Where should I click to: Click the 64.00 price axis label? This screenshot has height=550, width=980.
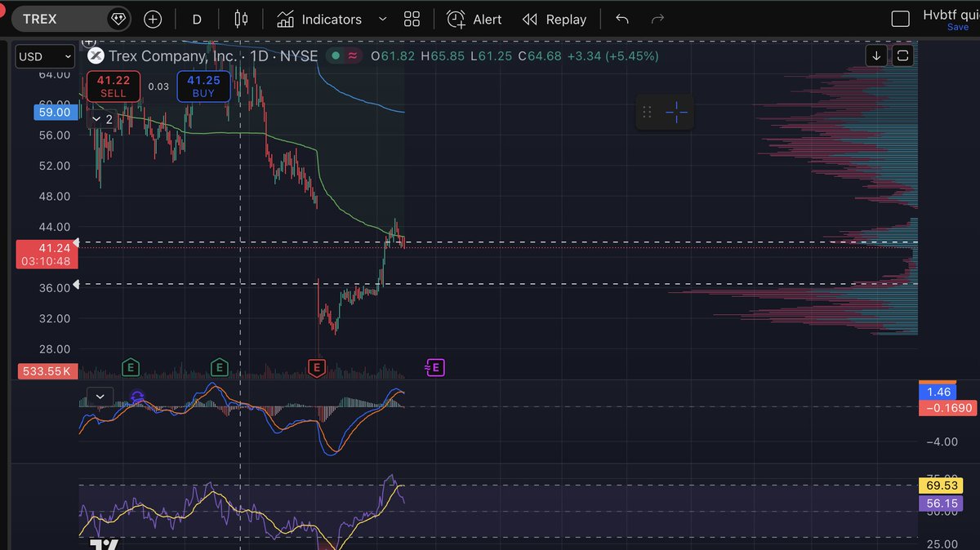coord(55,74)
